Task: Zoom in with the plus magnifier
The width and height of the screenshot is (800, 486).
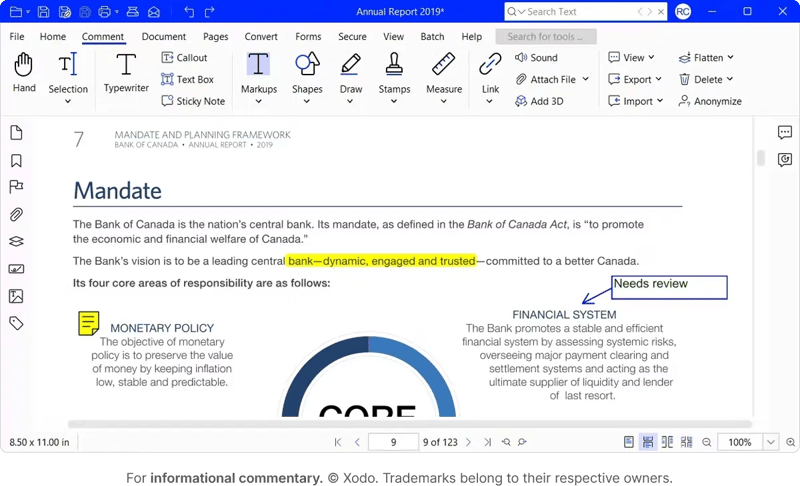Action: point(791,442)
